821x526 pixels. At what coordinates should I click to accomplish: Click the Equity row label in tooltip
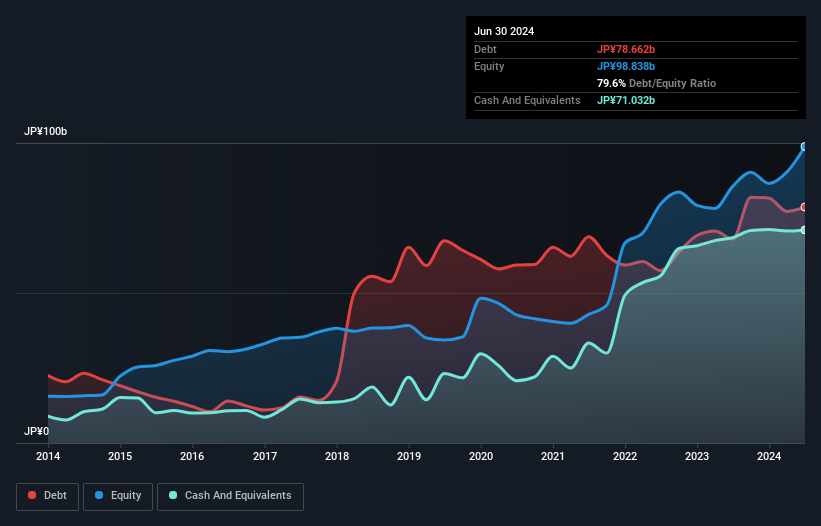(x=489, y=66)
